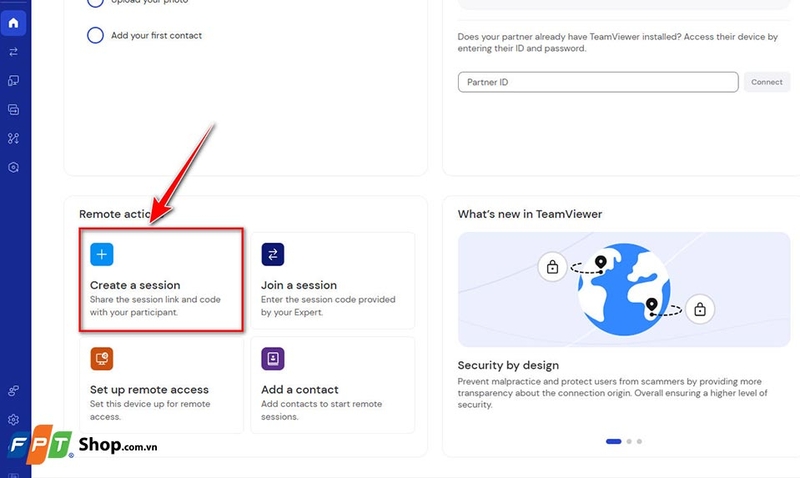Click the purple Join a session icon

[273, 254]
